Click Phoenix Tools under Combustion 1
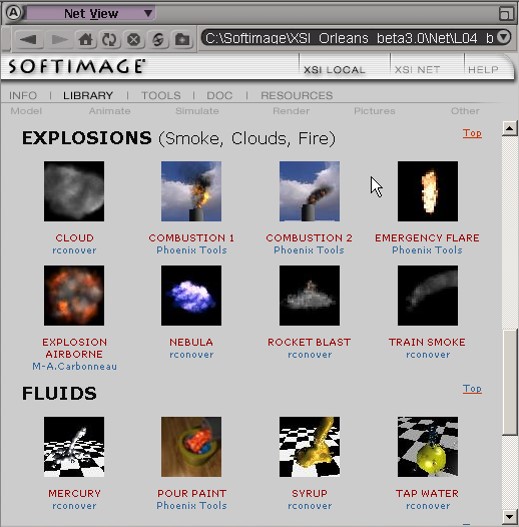The height and width of the screenshot is (527, 519). pos(192,250)
